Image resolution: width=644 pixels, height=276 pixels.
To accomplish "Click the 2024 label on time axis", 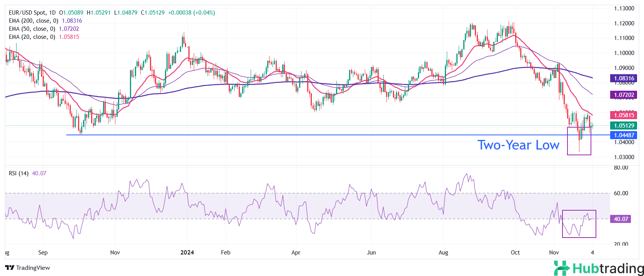I will click(187, 253).
